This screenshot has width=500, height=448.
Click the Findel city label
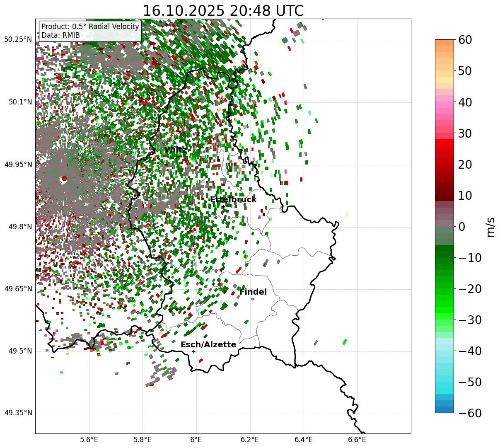pos(253,292)
